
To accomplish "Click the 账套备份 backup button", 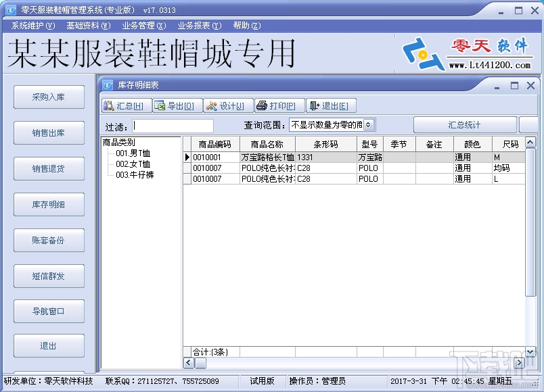I will coord(49,240).
